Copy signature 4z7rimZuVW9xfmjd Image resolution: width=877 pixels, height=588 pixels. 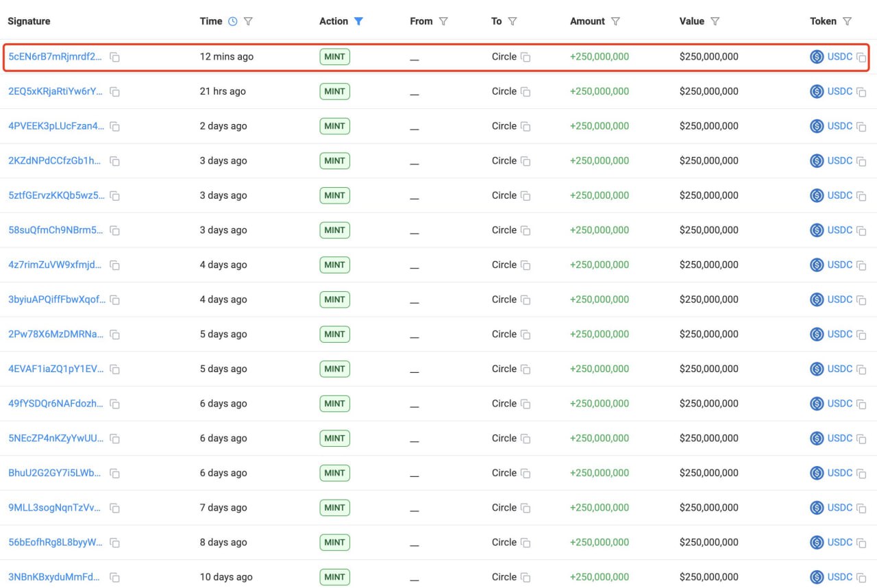pyautogui.click(x=115, y=265)
